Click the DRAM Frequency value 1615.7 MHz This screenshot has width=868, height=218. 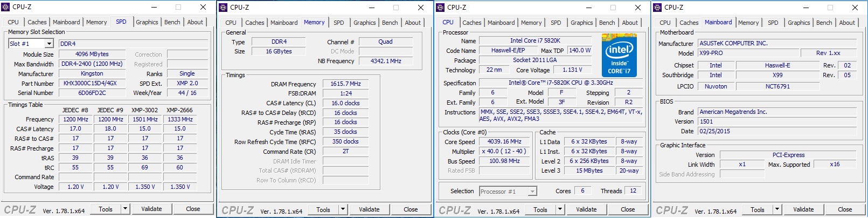coord(345,84)
